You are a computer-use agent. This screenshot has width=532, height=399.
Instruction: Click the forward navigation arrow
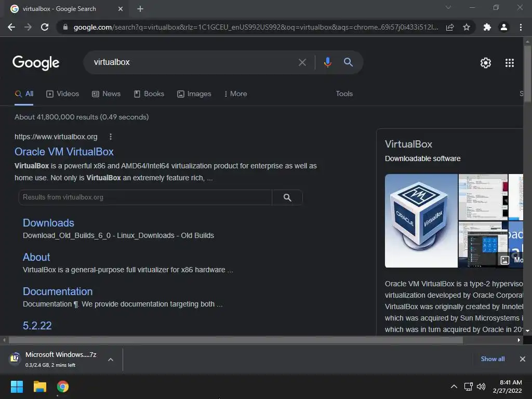(28, 27)
